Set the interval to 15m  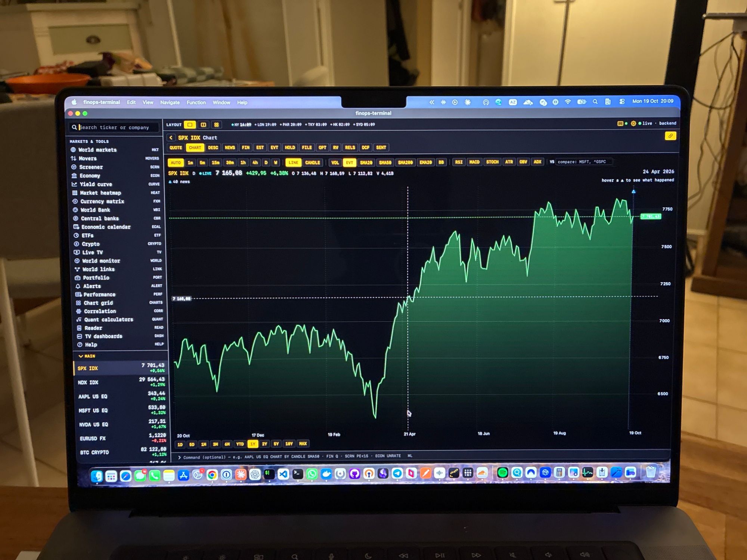point(216,163)
